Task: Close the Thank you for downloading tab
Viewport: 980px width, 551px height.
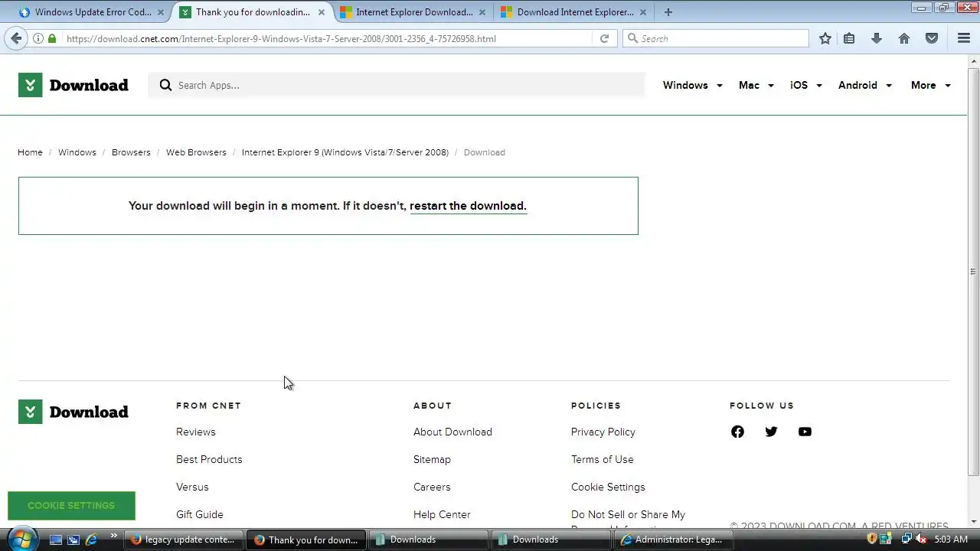Action: tap(322, 12)
